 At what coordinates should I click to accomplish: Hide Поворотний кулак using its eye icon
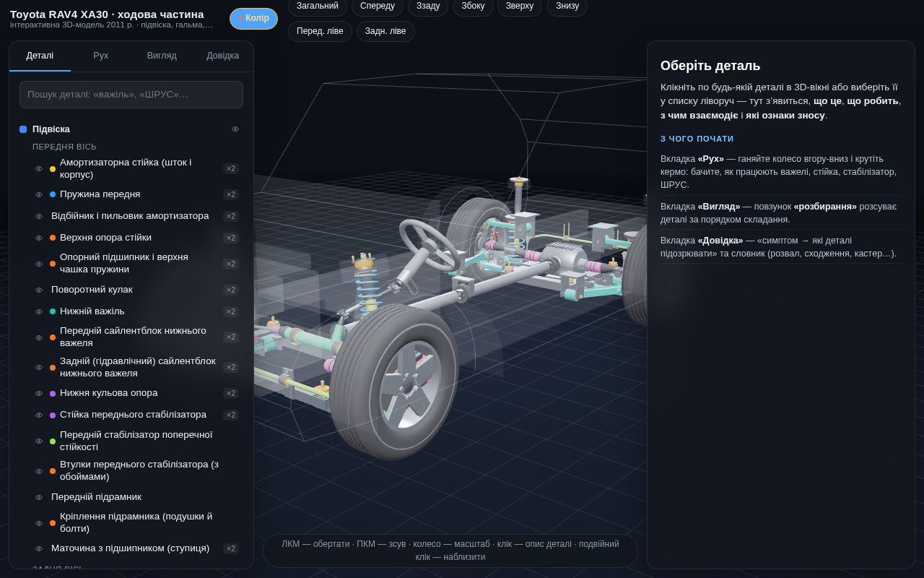pyautogui.click(x=39, y=290)
